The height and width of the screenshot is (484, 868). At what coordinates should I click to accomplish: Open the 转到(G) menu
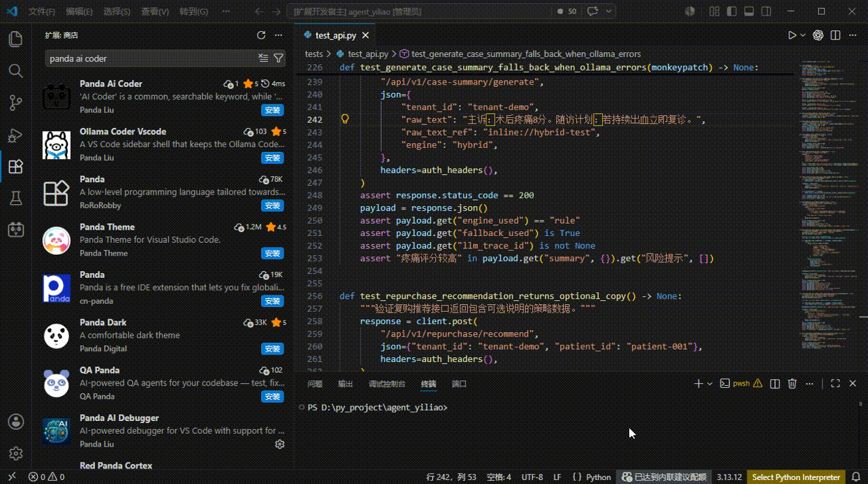(x=194, y=12)
